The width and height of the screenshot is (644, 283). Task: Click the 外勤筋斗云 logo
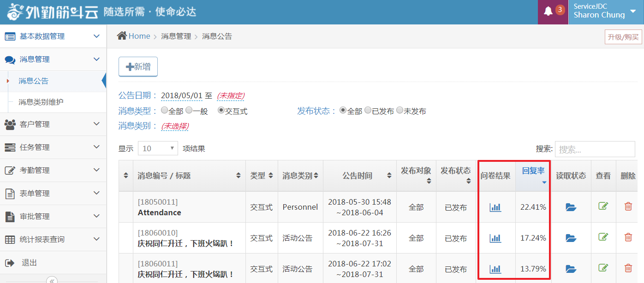pyautogui.click(x=52, y=12)
